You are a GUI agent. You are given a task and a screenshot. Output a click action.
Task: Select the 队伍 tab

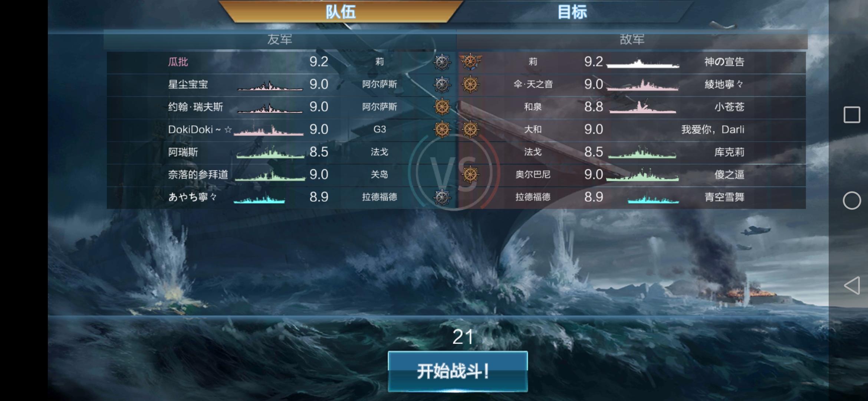[341, 12]
